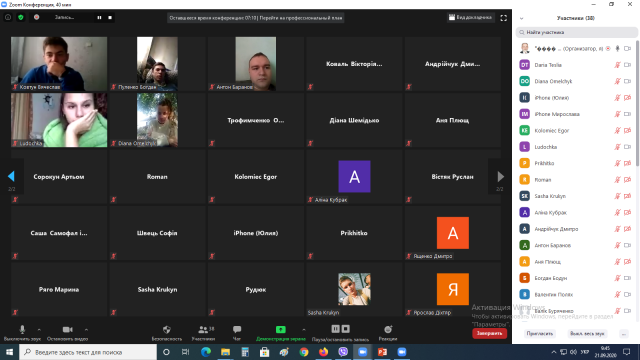Screen dimensions: 640x360
Task: Open Viber from the Windows taskbar
Action: 343,352
